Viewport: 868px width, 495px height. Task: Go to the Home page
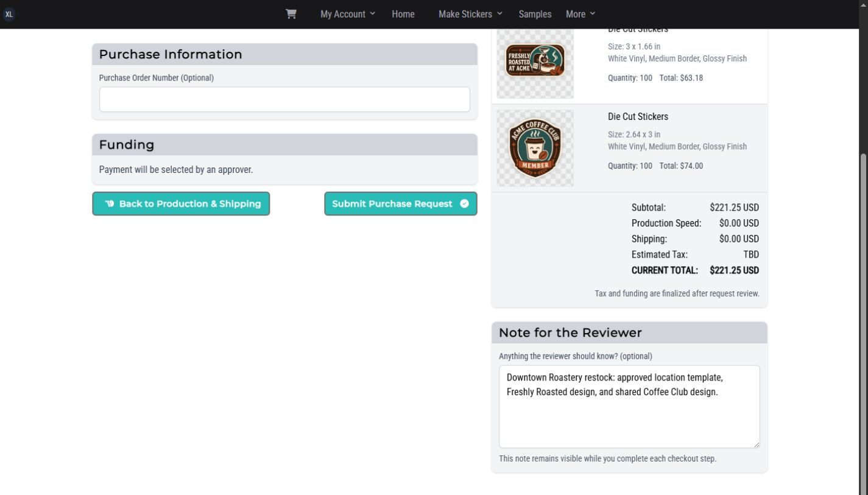[x=403, y=14]
